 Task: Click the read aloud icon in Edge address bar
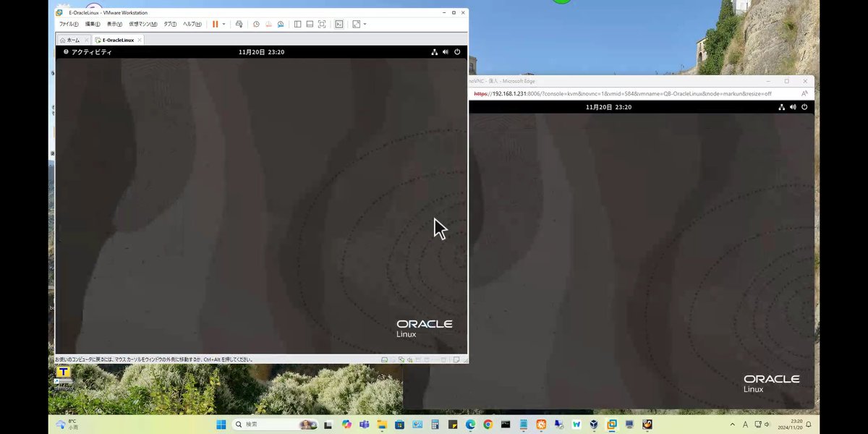(x=805, y=93)
